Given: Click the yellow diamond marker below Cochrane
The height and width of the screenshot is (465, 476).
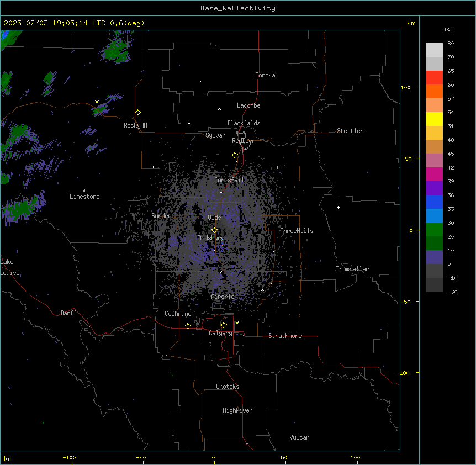Looking at the screenshot, I should pyautogui.click(x=188, y=326).
